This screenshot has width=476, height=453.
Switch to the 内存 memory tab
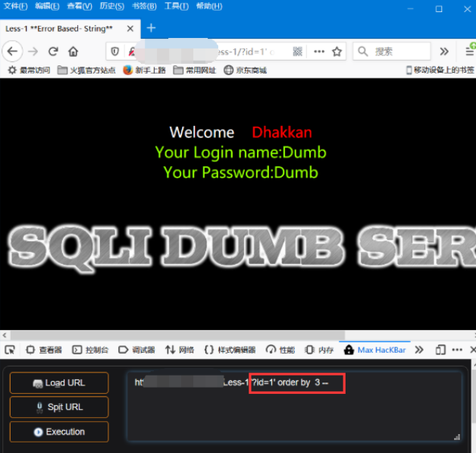click(319, 350)
